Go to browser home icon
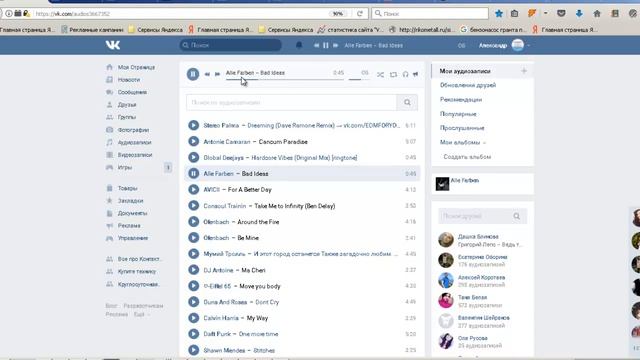 pyautogui.click(x=597, y=13)
